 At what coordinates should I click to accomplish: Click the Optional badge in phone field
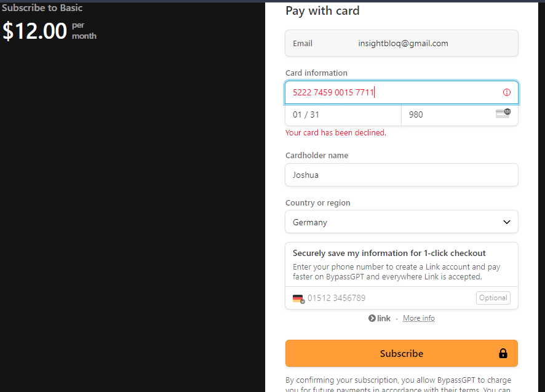pos(493,298)
